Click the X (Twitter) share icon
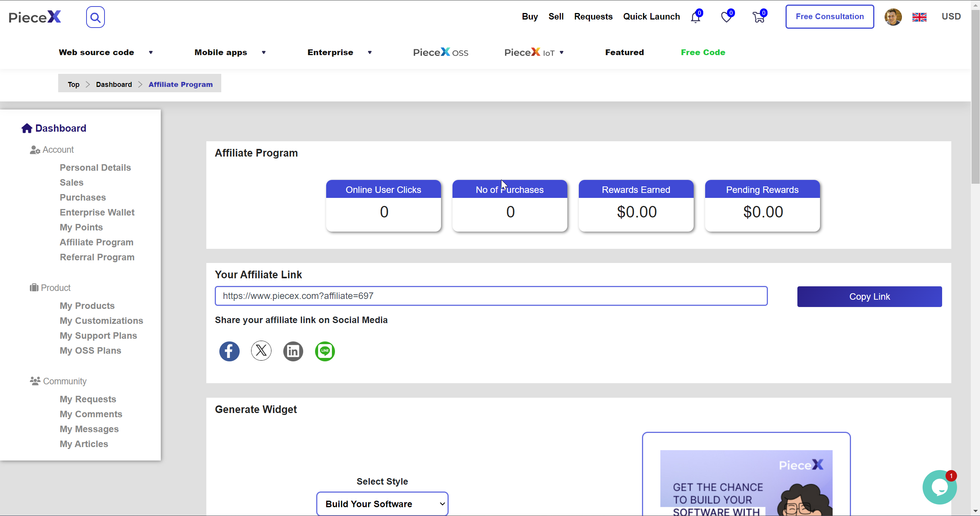The height and width of the screenshot is (516, 980). coord(261,351)
